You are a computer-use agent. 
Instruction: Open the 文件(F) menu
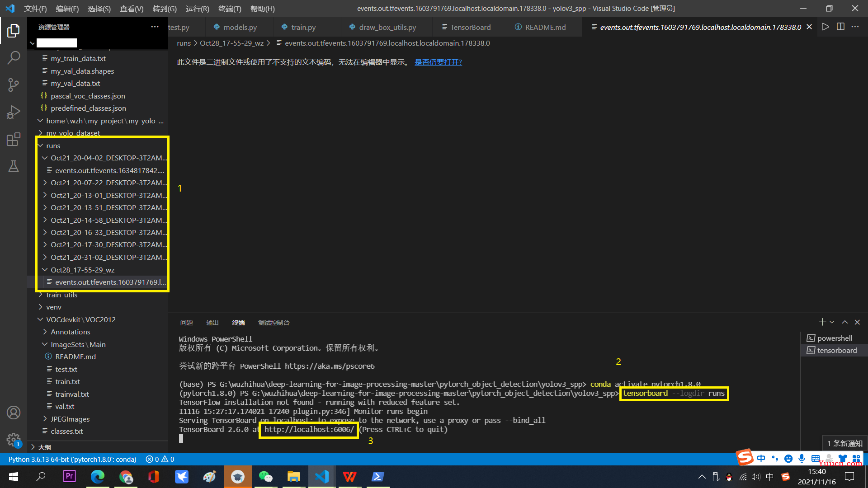coord(35,9)
